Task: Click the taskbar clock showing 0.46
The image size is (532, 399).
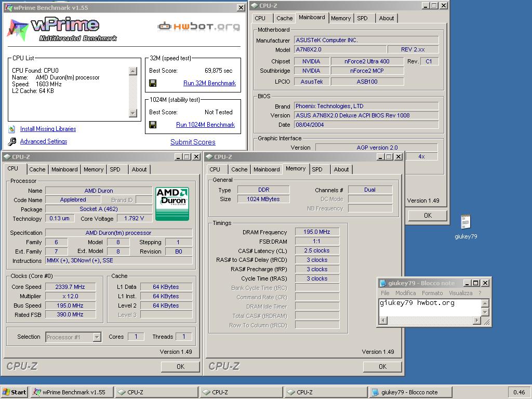Action: (519, 392)
